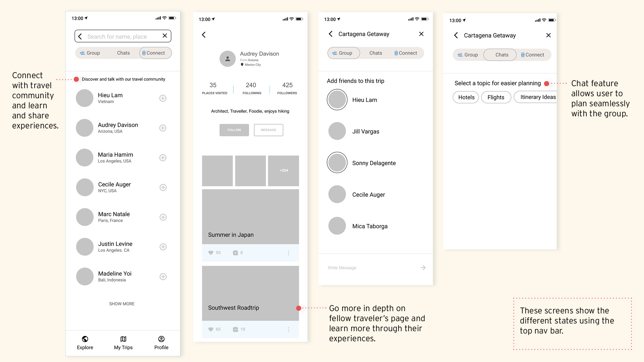Screen dimensions: 644x362
Task: Tap the search bar to find travelers
Action: [x=123, y=36]
